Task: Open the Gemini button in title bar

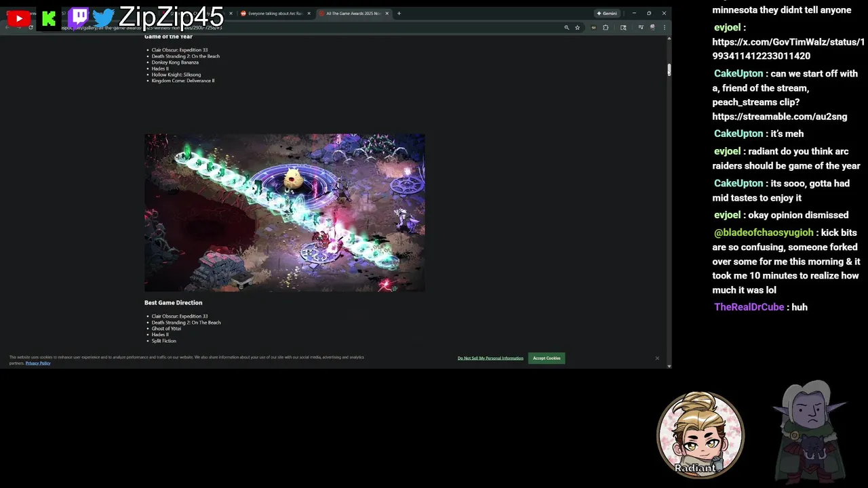Action: coord(606,14)
